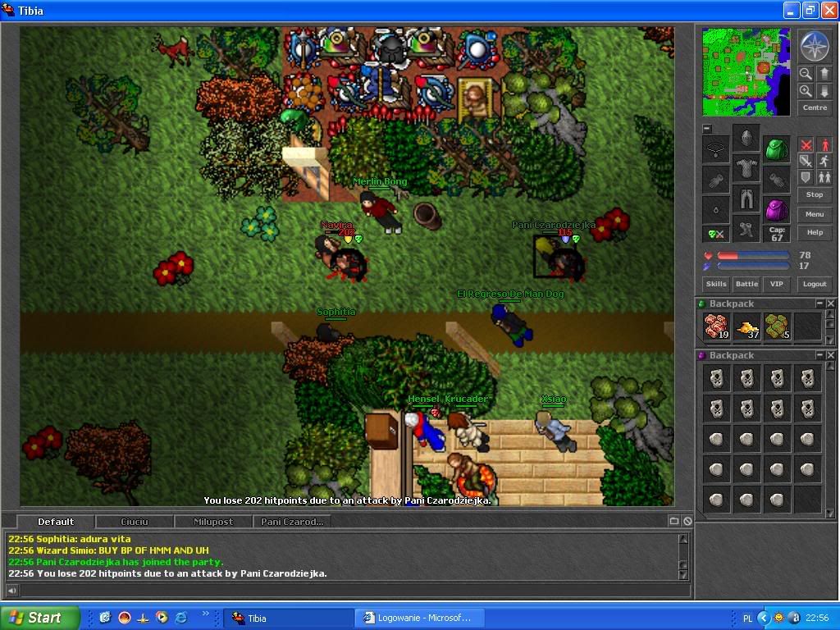The height and width of the screenshot is (630, 840).
Task: Select the green item stack of 5
Action: 777,326
